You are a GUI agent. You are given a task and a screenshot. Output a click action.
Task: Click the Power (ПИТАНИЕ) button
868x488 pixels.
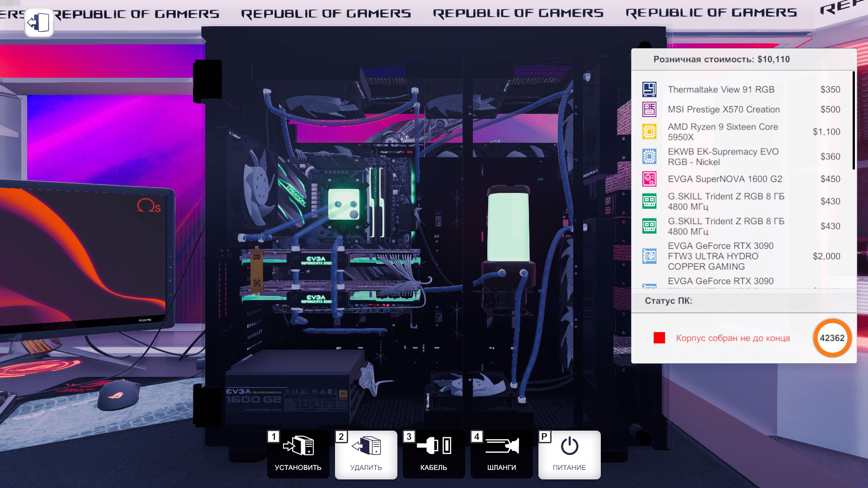(569, 454)
